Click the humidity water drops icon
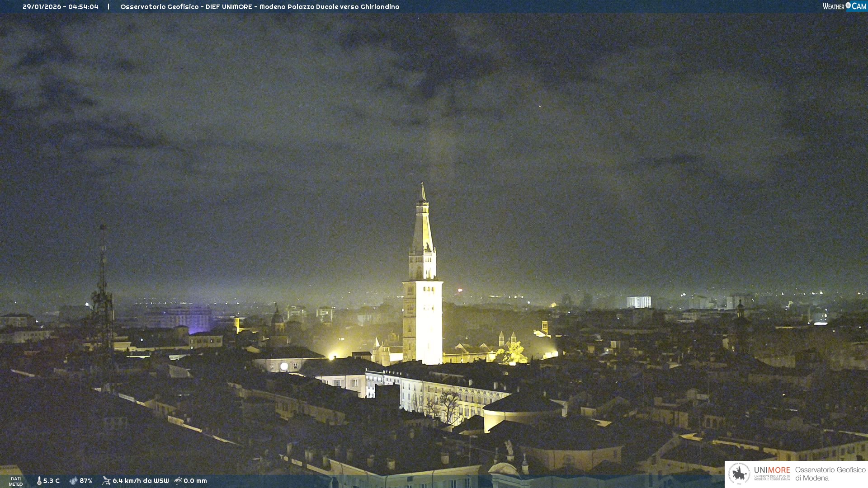Screen dimensions: 868x488 (73, 481)
